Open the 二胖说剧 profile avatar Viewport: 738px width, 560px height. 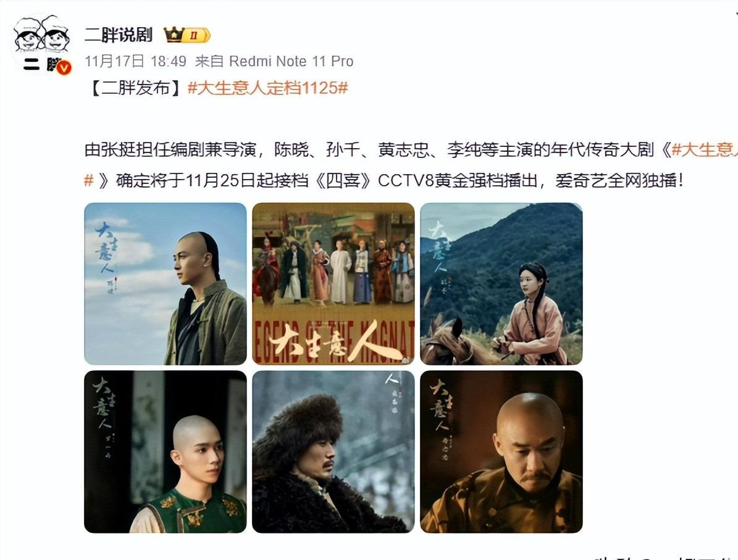click(41, 44)
